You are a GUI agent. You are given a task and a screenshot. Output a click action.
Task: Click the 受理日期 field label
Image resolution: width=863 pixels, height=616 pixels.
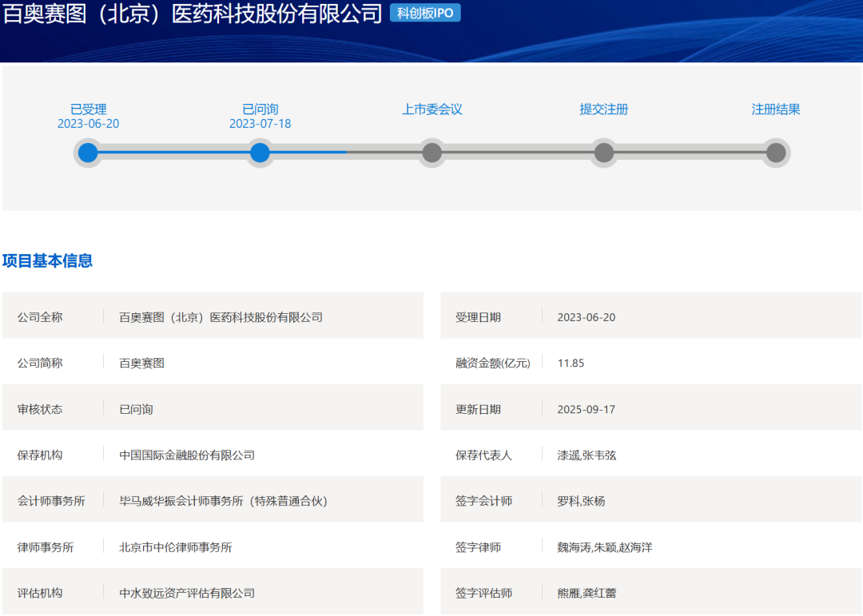coord(478,317)
